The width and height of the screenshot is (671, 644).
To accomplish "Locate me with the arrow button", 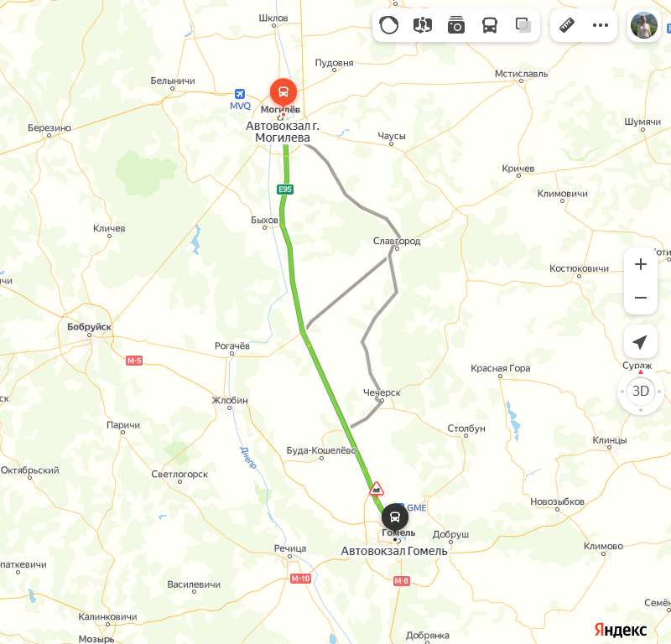I will coord(640,341).
